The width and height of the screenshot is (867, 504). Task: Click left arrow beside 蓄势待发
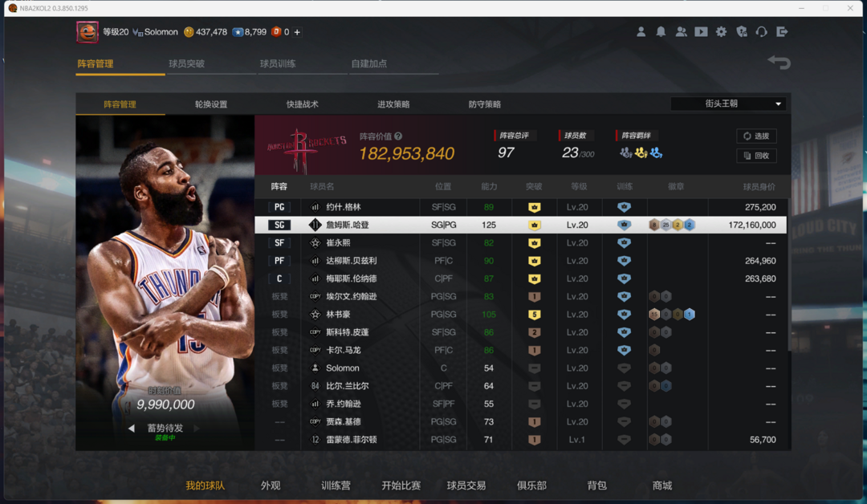click(132, 429)
